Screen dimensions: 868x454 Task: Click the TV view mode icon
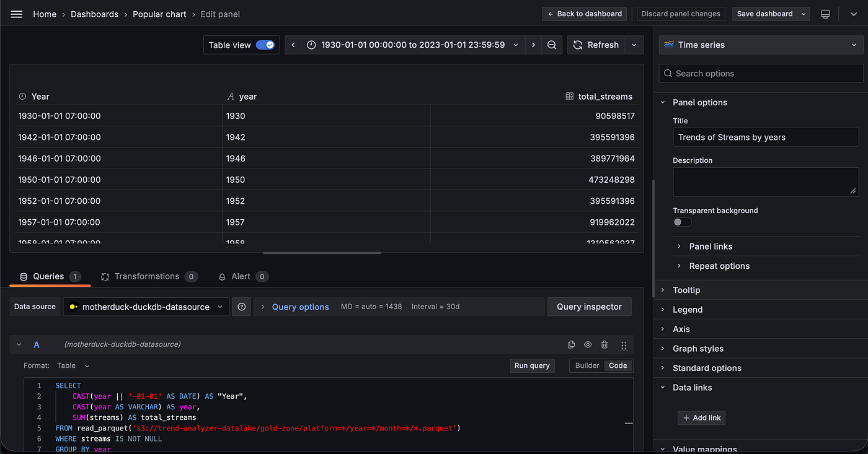[x=825, y=14]
